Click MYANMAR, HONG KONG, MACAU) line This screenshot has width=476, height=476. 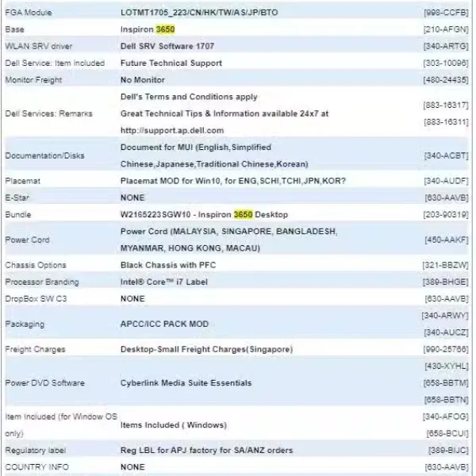[190, 248]
